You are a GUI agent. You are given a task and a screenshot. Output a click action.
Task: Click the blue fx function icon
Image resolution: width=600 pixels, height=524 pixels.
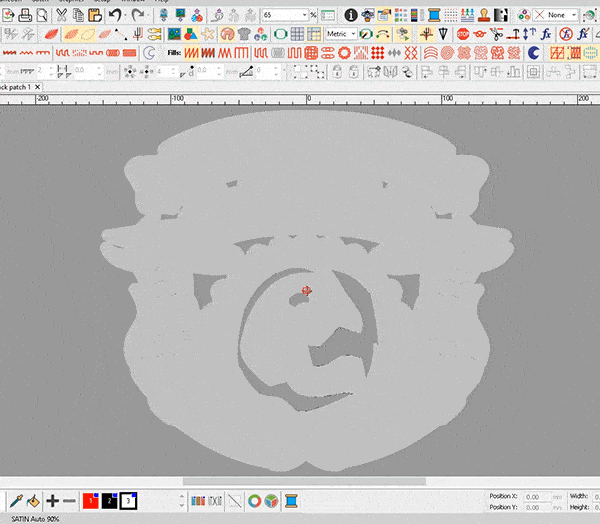[546, 34]
